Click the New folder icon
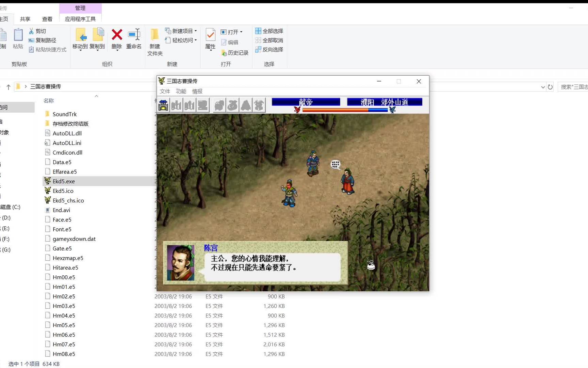The height and width of the screenshot is (368, 588). click(154, 34)
